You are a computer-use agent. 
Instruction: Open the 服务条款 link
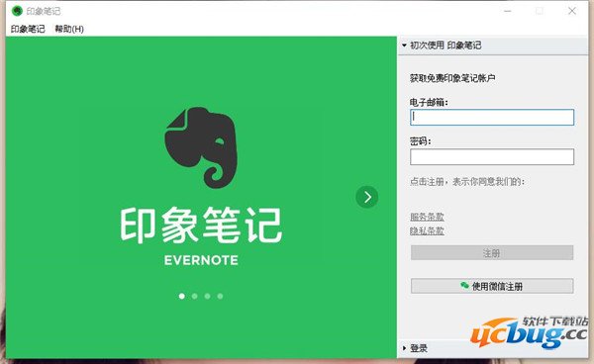(x=427, y=217)
